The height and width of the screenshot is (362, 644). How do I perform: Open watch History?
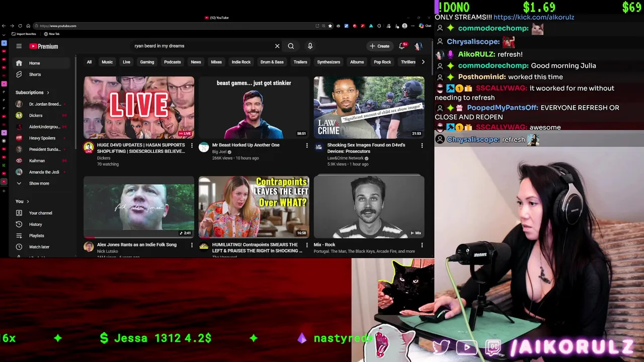(42, 224)
